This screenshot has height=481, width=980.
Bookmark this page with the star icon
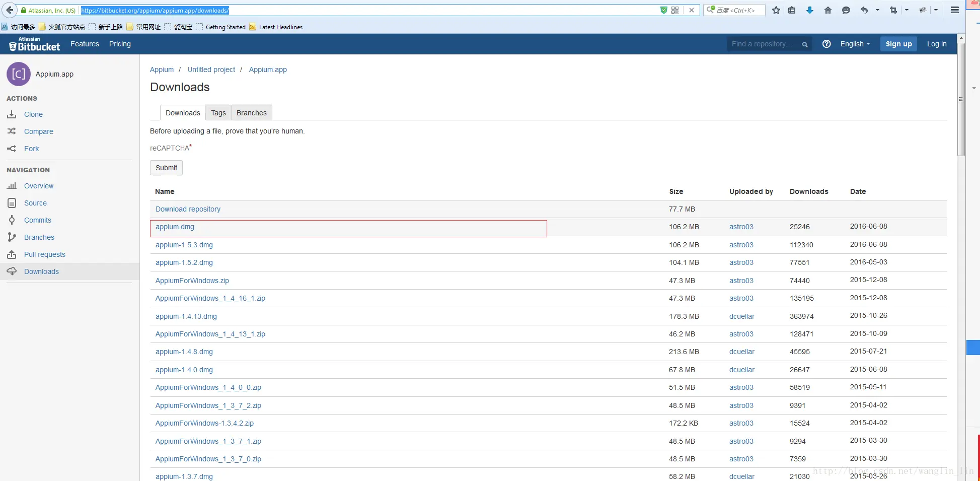click(776, 10)
